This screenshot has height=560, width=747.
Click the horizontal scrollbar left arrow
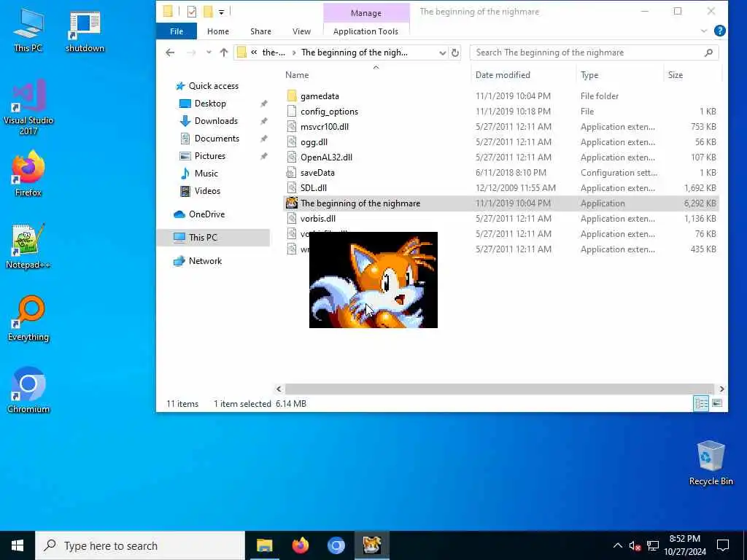pos(279,389)
